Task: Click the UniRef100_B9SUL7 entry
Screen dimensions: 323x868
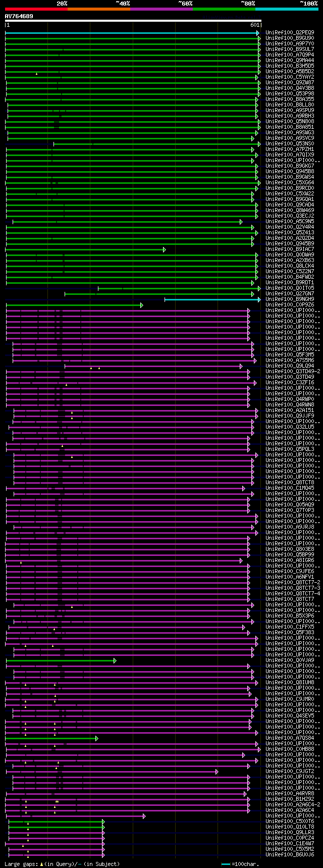Action: click(x=290, y=49)
